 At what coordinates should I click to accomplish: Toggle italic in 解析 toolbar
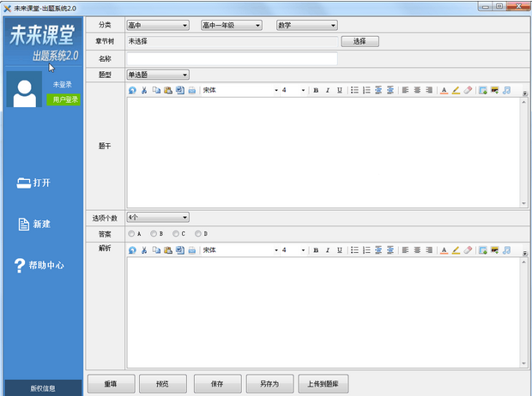click(x=328, y=250)
